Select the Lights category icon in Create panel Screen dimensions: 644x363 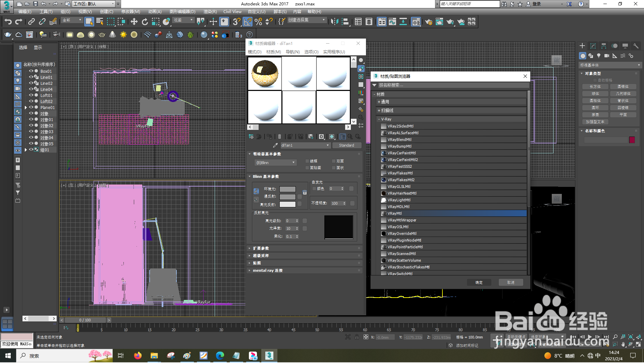[x=599, y=56]
